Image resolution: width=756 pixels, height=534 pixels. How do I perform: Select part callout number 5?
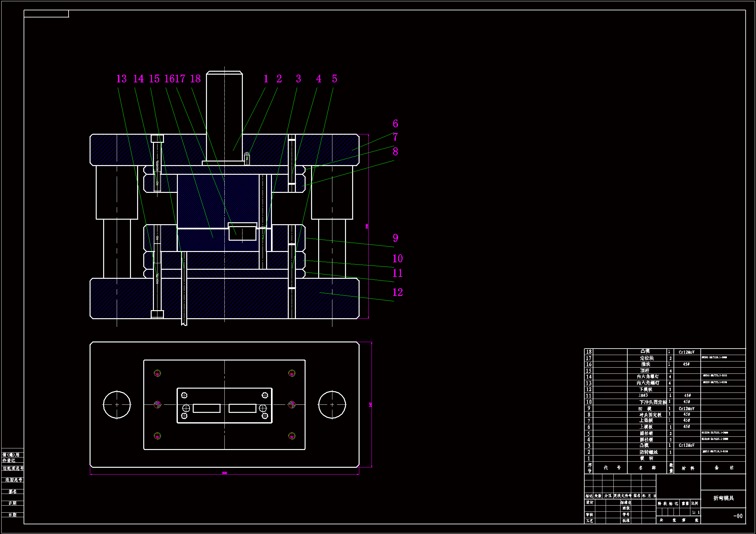coord(335,79)
